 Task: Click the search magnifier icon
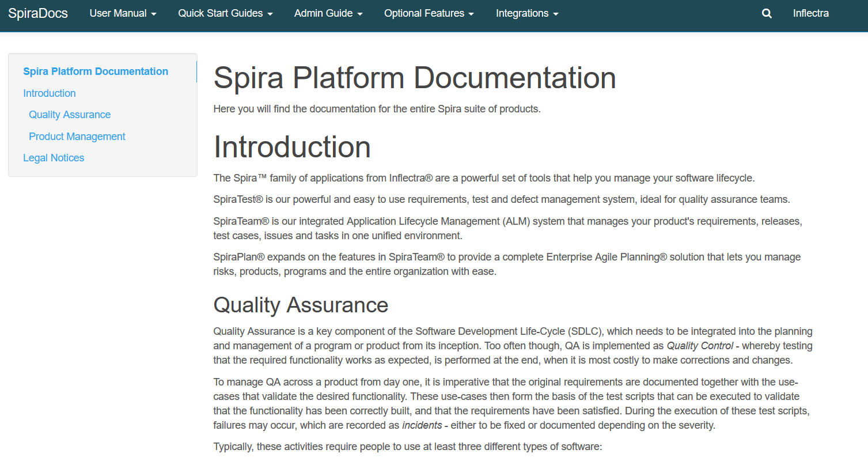(767, 14)
